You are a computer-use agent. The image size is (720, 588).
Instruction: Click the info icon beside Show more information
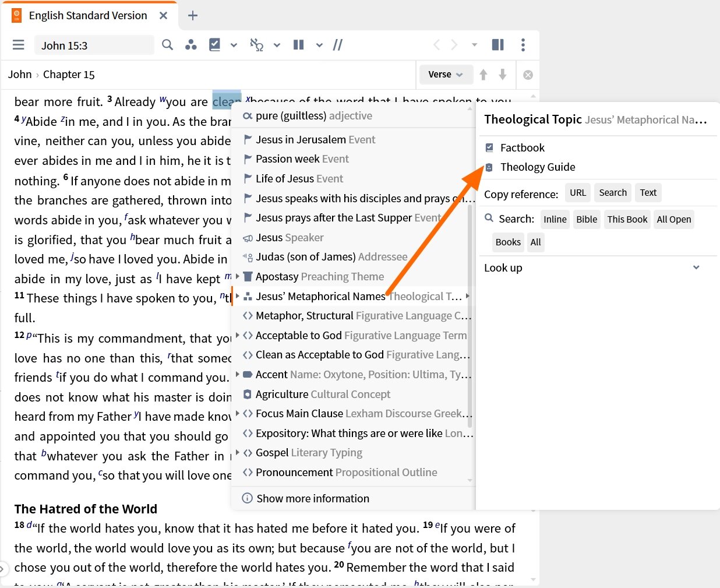click(248, 498)
